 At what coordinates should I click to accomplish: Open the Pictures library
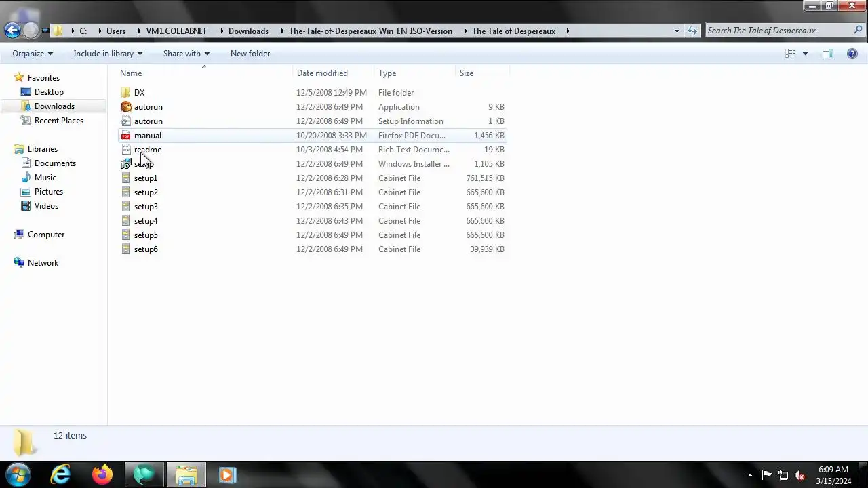coord(49,192)
